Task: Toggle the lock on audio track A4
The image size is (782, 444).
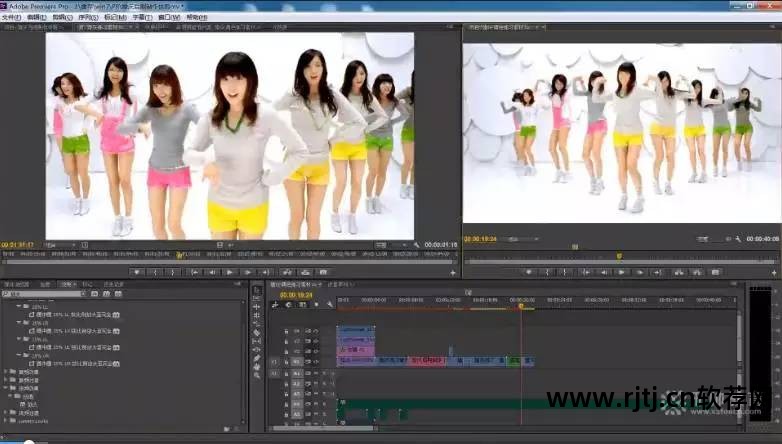Action: pyautogui.click(x=286, y=405)
